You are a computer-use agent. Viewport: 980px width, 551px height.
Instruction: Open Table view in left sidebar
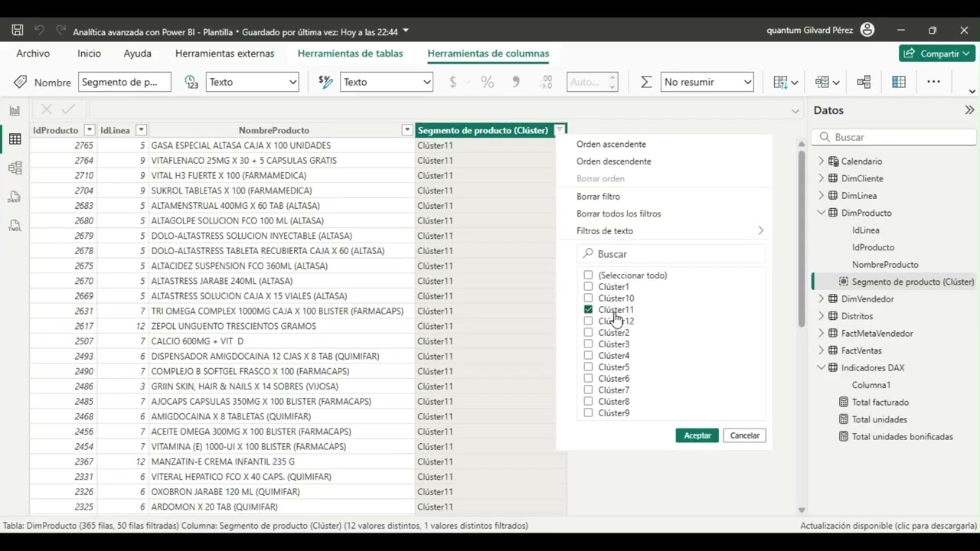15,139
